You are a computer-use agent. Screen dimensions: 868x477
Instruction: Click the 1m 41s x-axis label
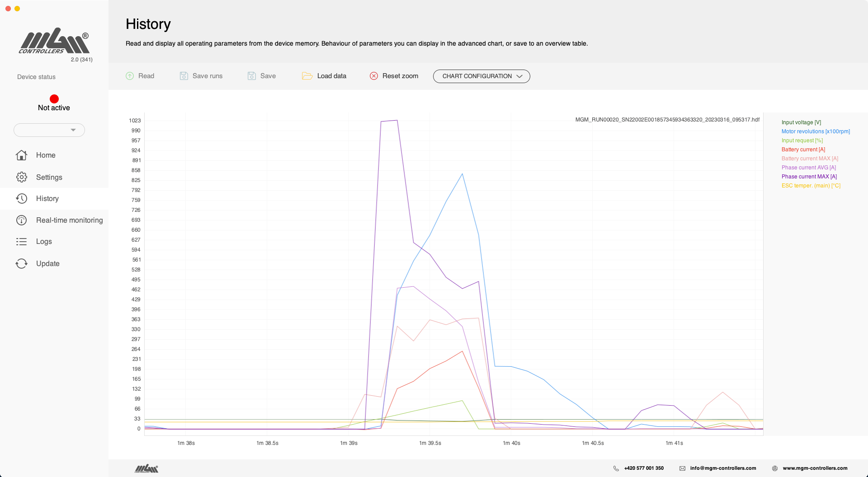tap(674, 443)
